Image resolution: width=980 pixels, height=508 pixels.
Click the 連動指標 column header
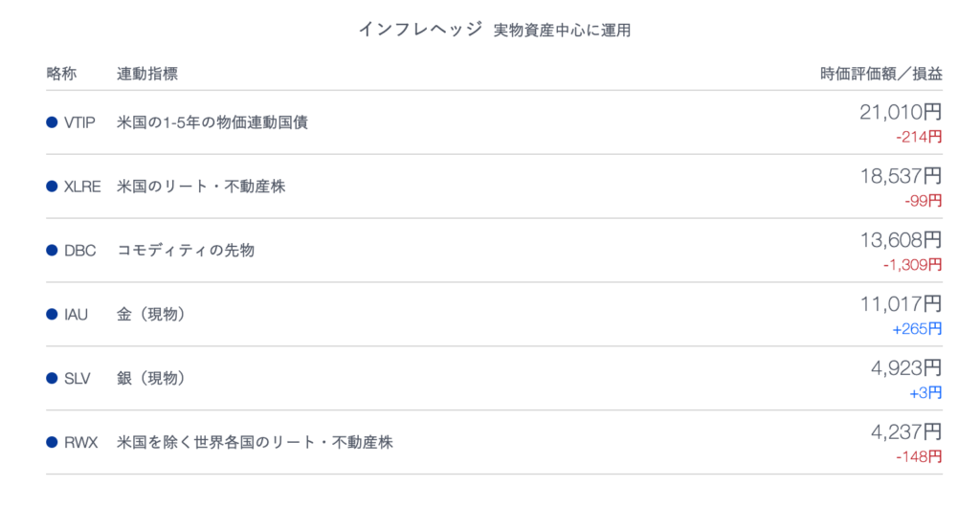point(146,74)
